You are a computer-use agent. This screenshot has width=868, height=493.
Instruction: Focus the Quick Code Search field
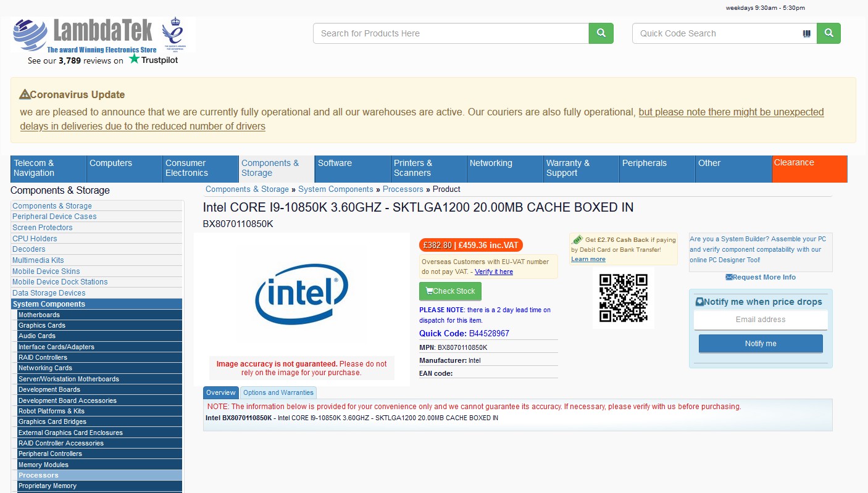(x=724, y=33)
